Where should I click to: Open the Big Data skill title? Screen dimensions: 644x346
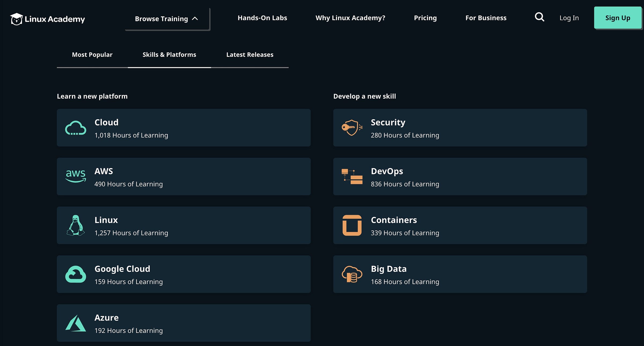point(389,269)
